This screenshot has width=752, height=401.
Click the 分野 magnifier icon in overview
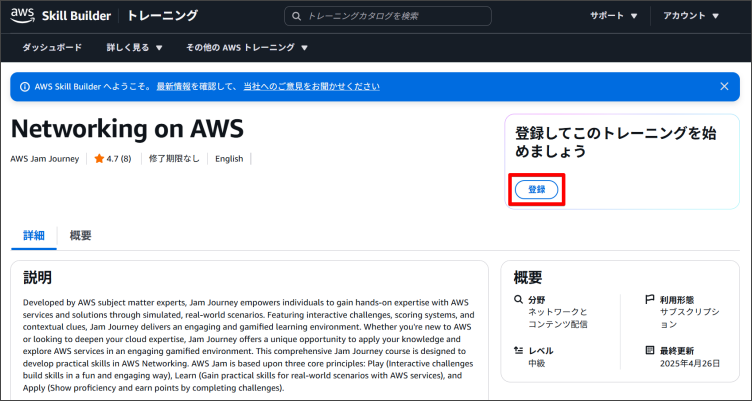pos(516,300)
